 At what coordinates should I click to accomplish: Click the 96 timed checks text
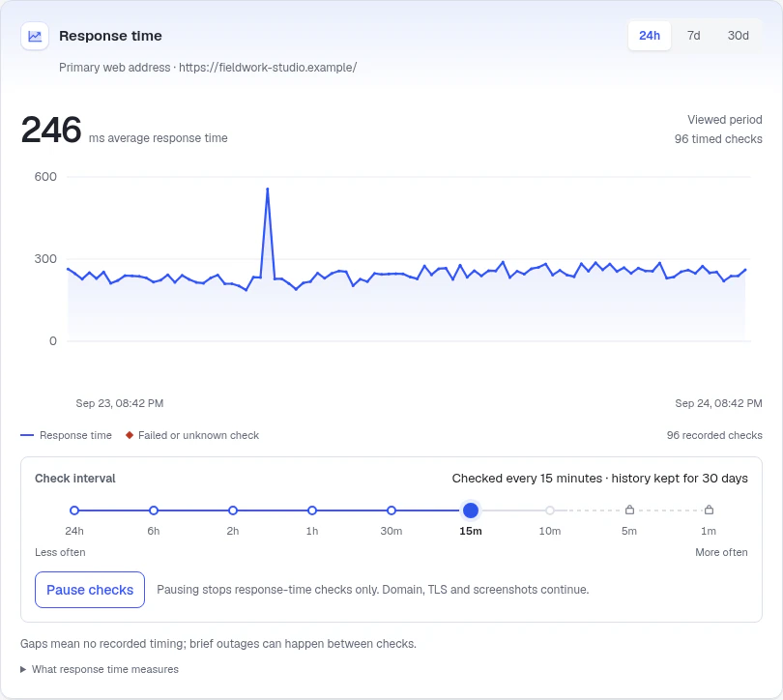[718, 139]
